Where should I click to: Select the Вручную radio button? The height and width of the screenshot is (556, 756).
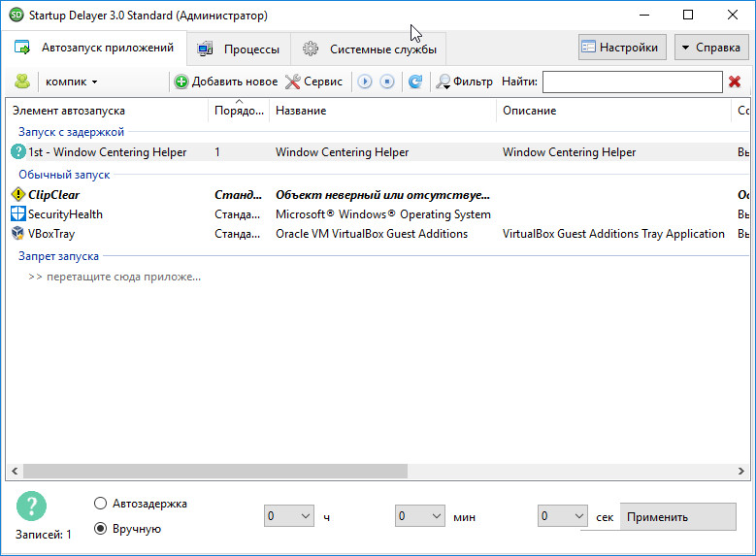coord(100,529)
